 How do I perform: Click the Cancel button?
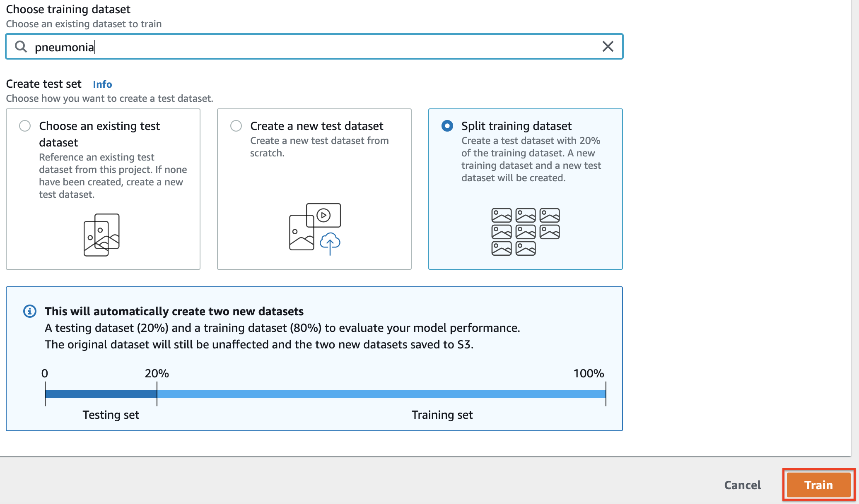(x=742, y=485)
